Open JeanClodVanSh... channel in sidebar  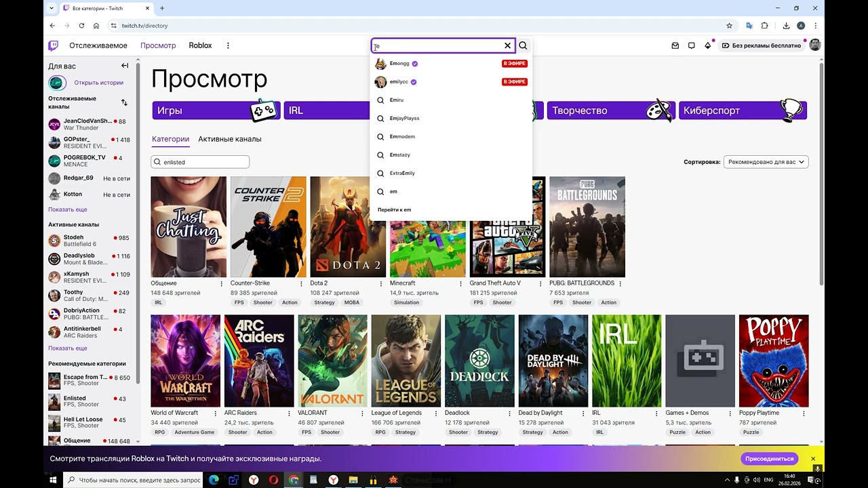click(x=87, y=124)
